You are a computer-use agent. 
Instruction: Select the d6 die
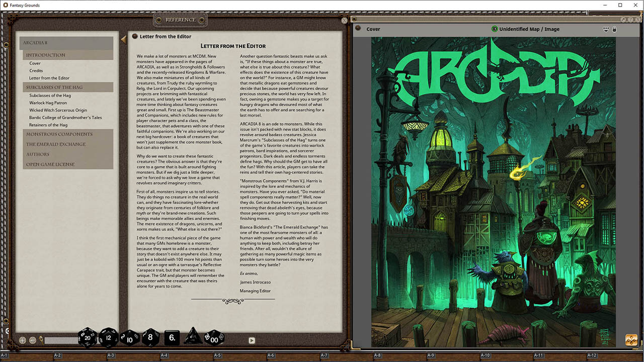172,337
